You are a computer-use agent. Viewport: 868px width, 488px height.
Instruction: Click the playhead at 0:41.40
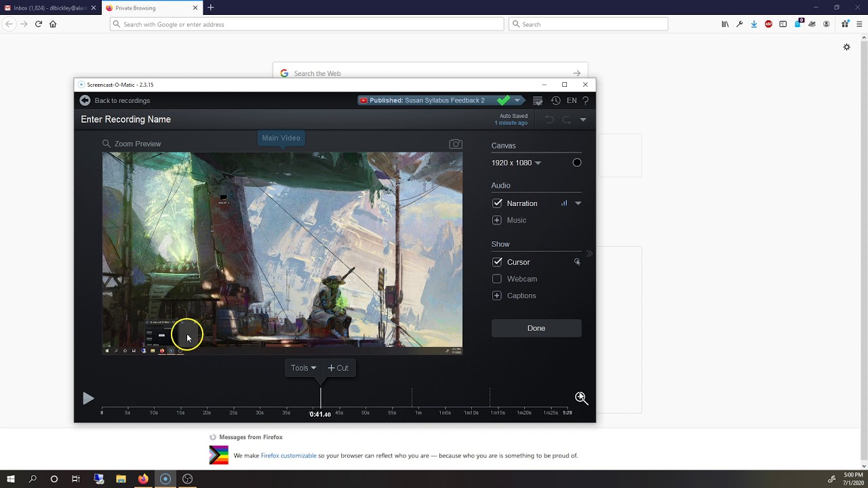pos(320,414)
